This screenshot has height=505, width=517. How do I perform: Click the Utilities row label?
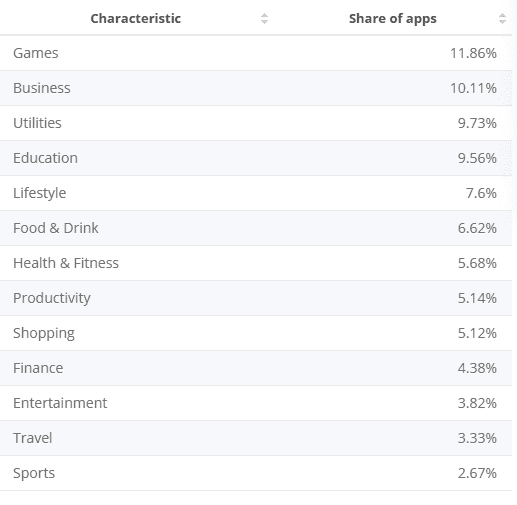point(37,123)
